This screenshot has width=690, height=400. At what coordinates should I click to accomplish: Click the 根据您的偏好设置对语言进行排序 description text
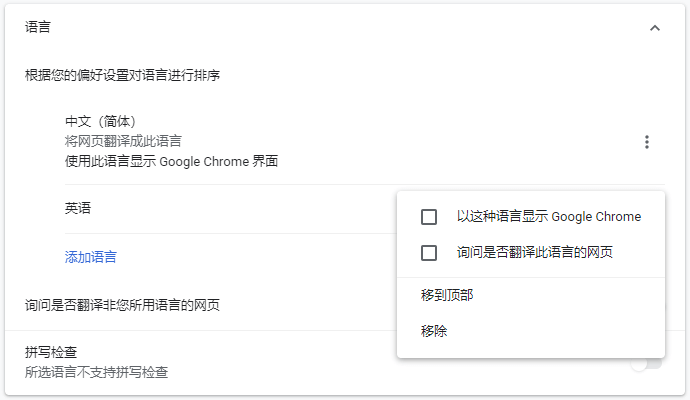(122, 75)
